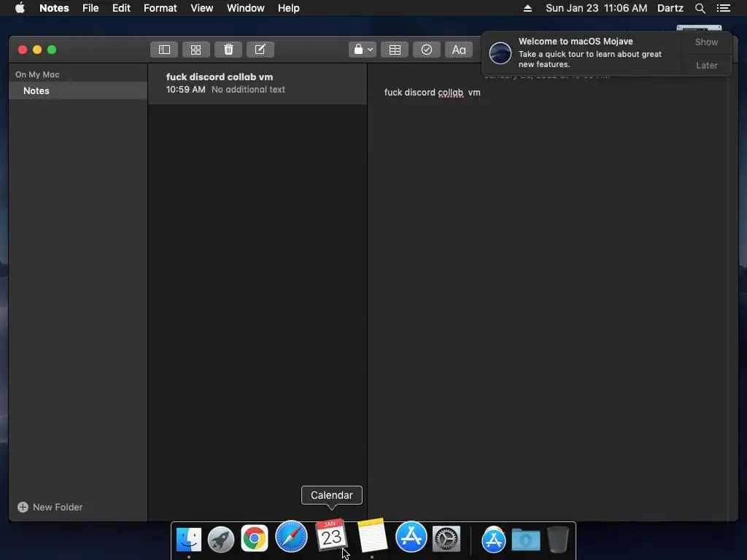
Task: Launch Google Chrome from the Dock
Action: click(255, 539)
